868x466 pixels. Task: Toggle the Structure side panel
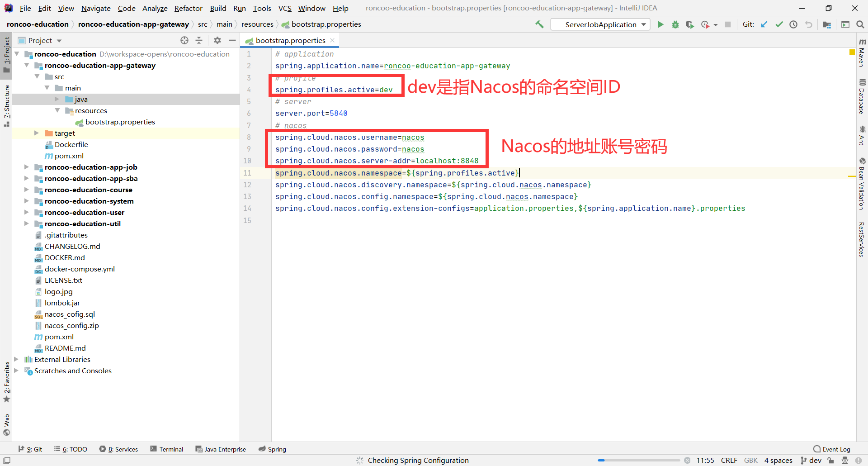coord(6,105)
